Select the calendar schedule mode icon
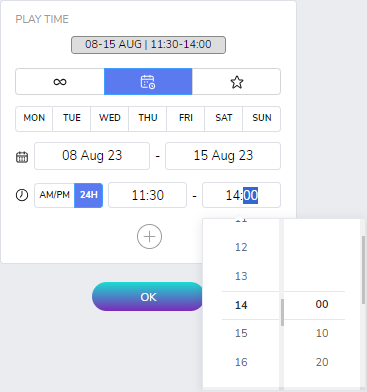Screen dimensions: 367x392 (148, 82)
